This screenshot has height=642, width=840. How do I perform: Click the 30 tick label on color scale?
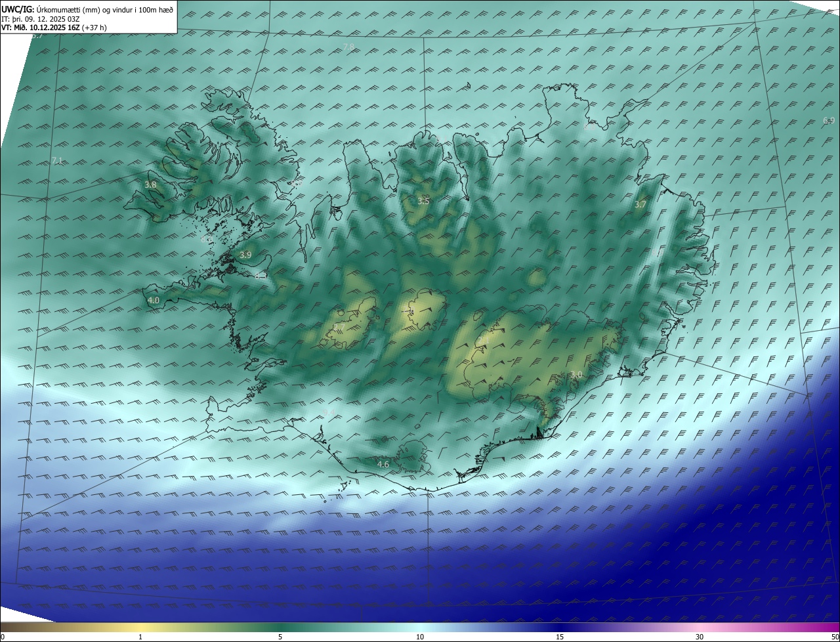700,637
